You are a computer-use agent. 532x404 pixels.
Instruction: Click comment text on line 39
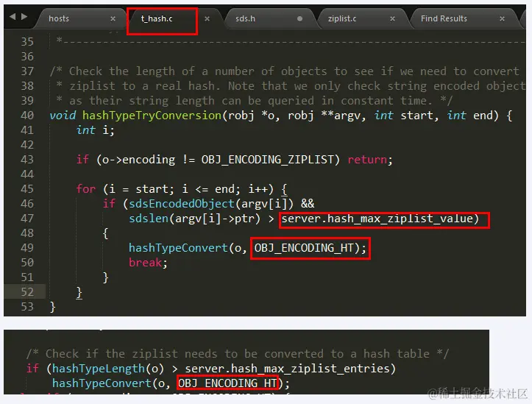254,101
